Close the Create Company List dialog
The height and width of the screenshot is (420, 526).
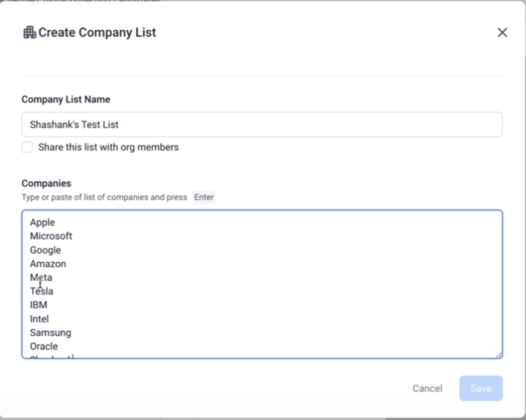click(502, 32)
